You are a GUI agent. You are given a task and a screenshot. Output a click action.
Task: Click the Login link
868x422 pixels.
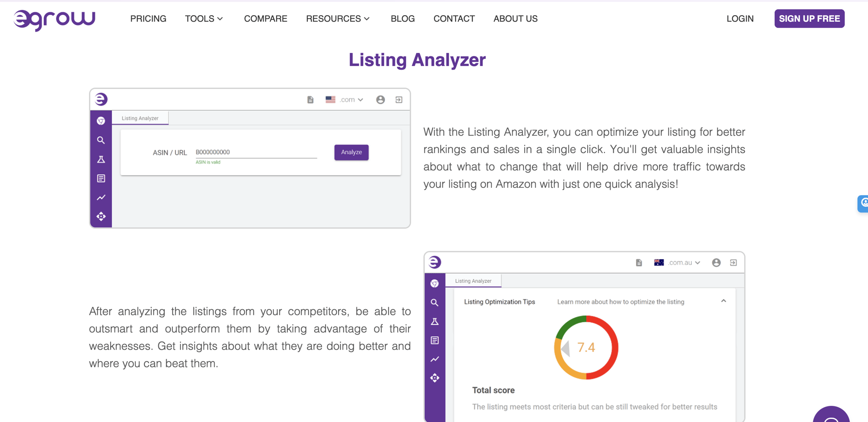(x=740, y=19)
